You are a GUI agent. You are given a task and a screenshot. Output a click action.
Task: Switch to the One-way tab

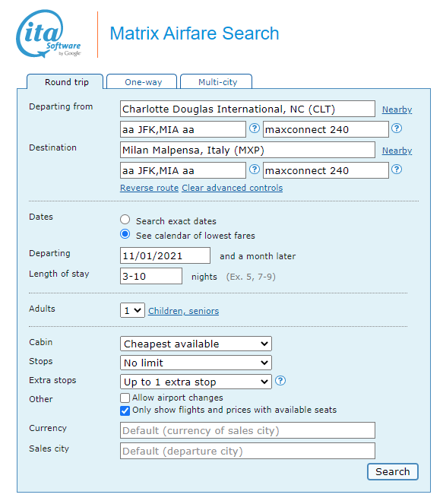tap(141, 81)
